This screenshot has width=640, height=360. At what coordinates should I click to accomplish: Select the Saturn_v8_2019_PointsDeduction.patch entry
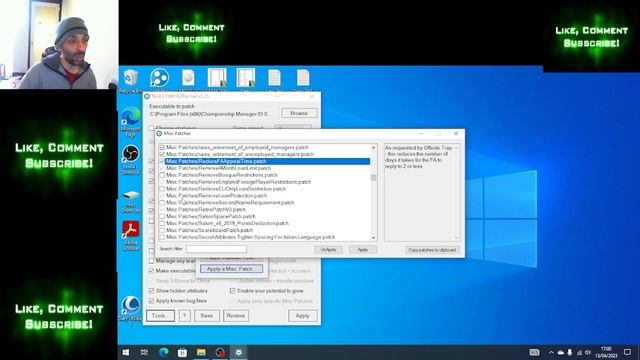(x=227, y=223)
